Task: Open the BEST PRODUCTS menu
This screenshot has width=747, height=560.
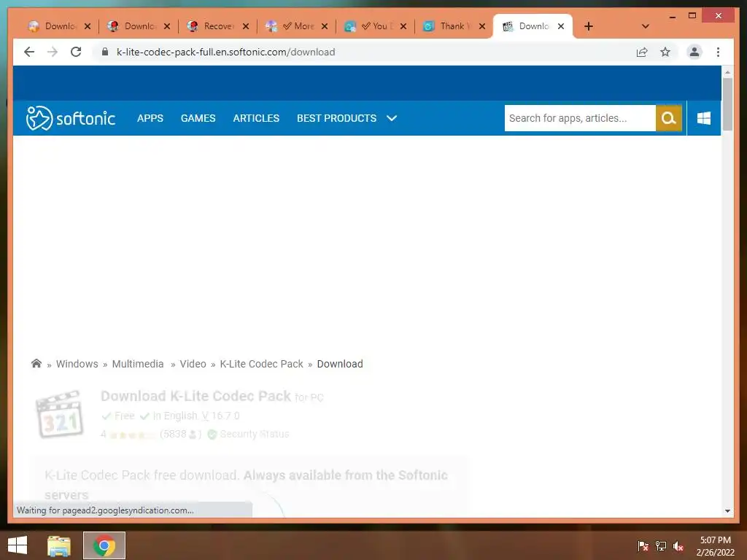Action: point(337,118)
